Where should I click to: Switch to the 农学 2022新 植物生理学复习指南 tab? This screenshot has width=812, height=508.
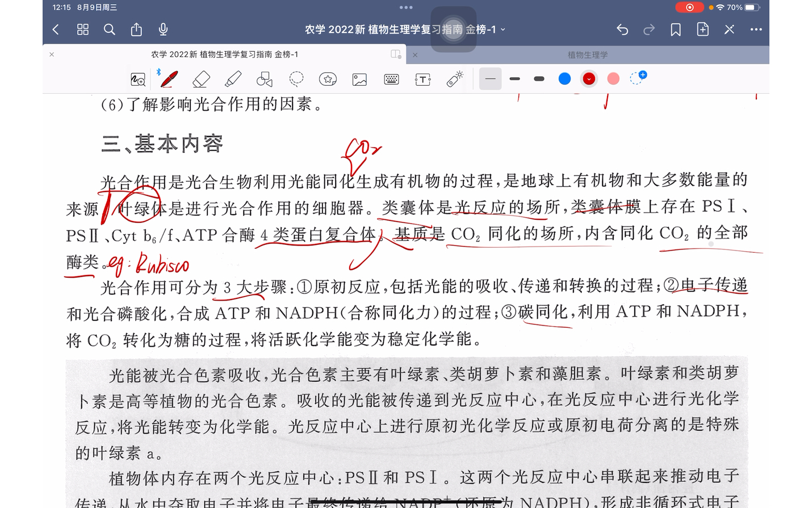coord(224,55)
